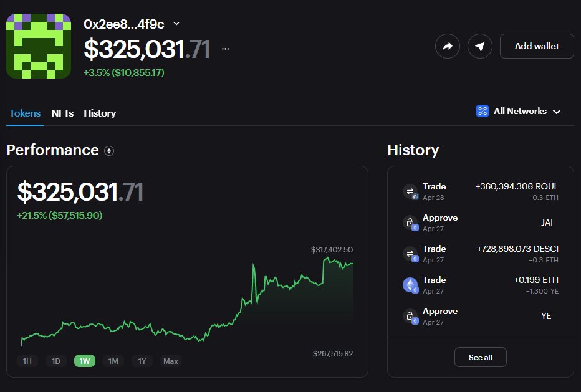Viewport: 581px width, 392px height.
Task: Switch to the NFTs tab
Action: coord(62,113)
